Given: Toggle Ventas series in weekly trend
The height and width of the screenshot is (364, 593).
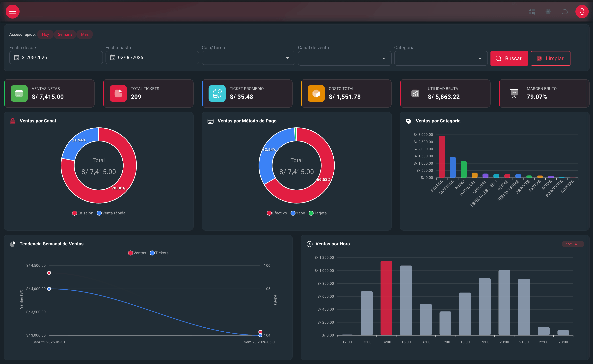Looking at the screenshot, I should coord(137,253).
